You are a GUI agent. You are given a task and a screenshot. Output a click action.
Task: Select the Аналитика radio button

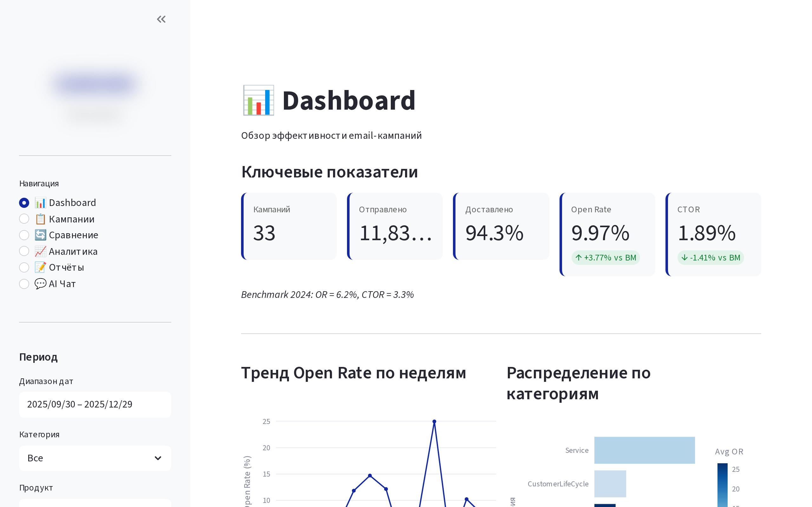(24, 251)
